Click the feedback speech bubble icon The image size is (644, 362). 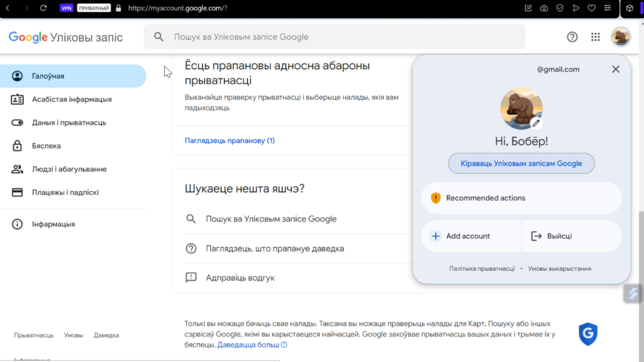coord(191,278)
